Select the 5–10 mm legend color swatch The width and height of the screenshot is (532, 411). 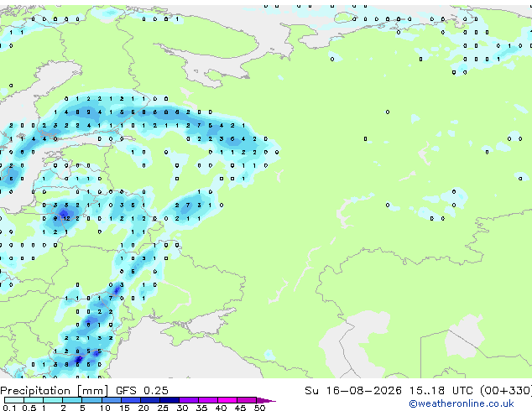[x=91, y=400]
